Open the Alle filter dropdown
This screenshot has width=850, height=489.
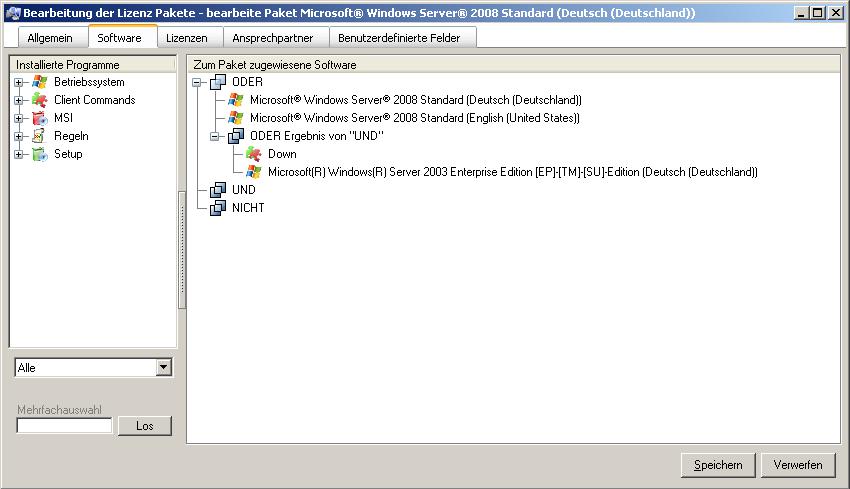[164, 367]
